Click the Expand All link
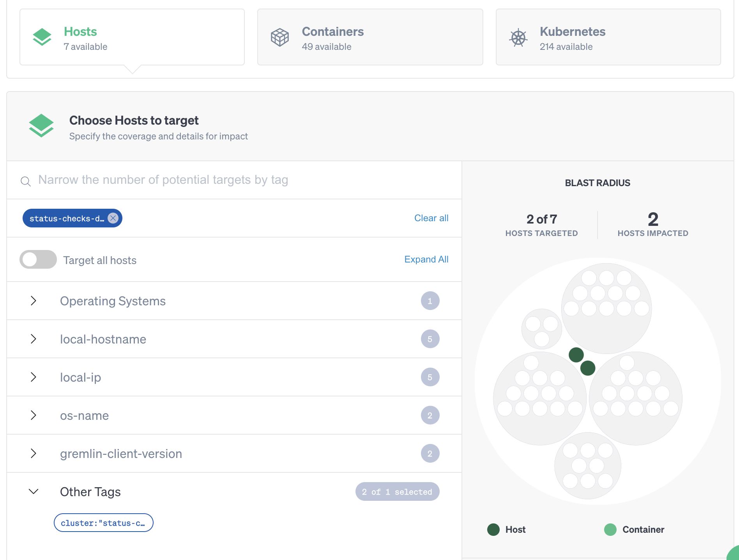739x560 pixels. click(x=426, y=259)
